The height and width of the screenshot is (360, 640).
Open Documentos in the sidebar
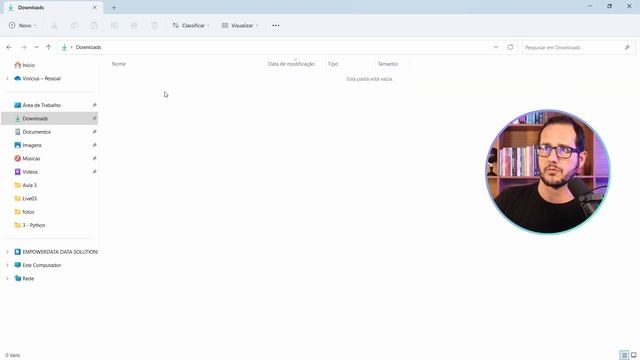pos(33,132)
